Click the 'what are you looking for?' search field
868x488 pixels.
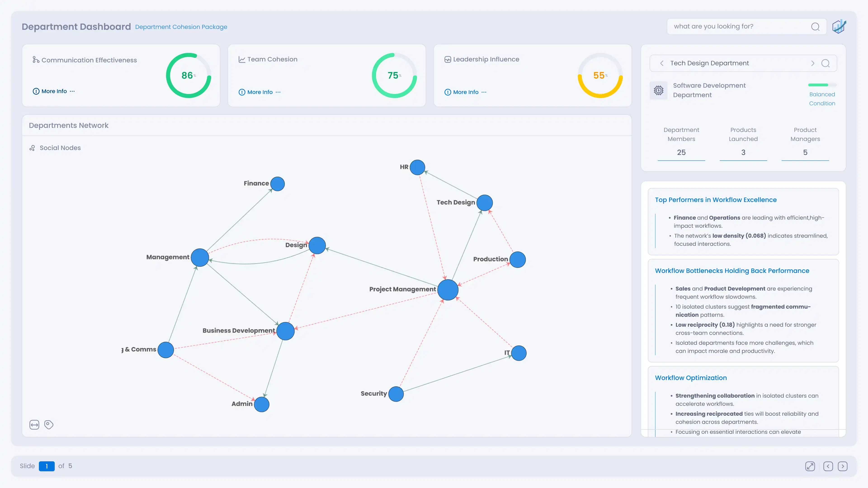(747, 27)
